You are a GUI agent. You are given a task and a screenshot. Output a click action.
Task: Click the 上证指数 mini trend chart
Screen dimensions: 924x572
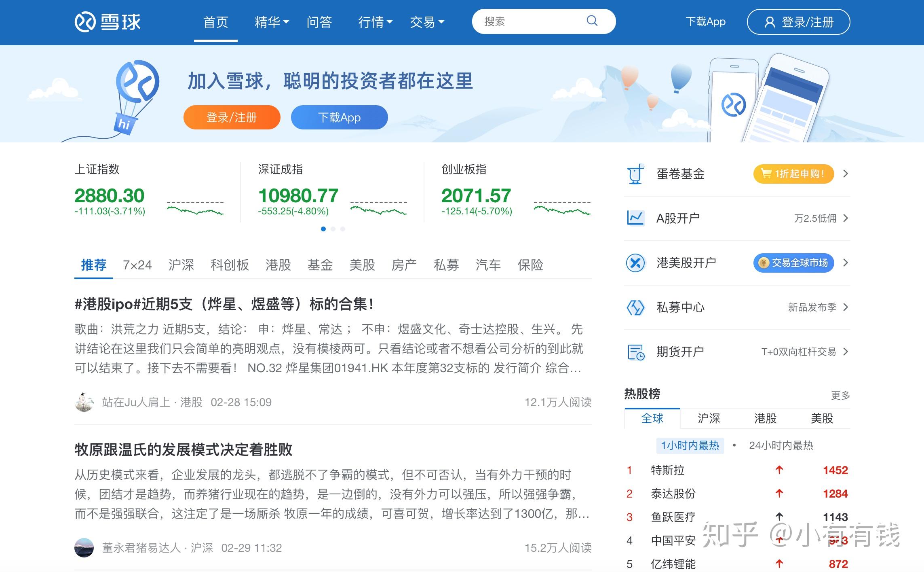coord(195,208)
